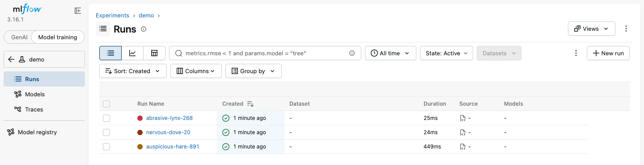Open Runs in the sidebar

point(44,79)
